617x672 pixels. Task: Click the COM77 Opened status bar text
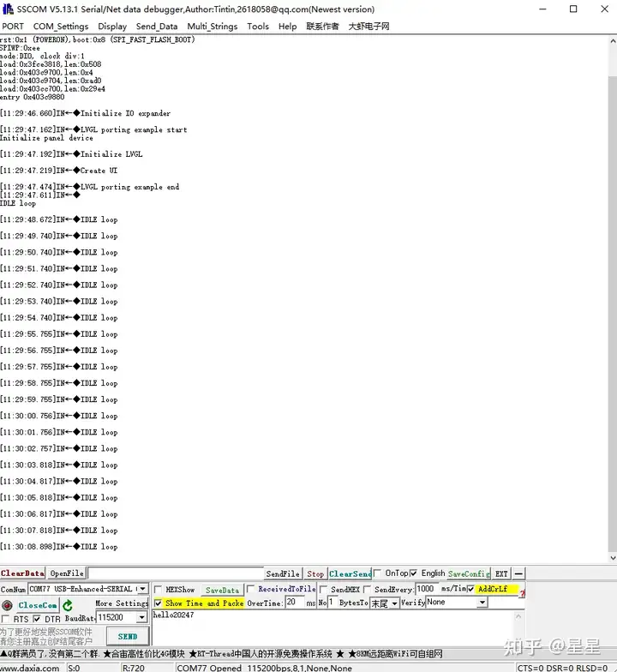264,667
